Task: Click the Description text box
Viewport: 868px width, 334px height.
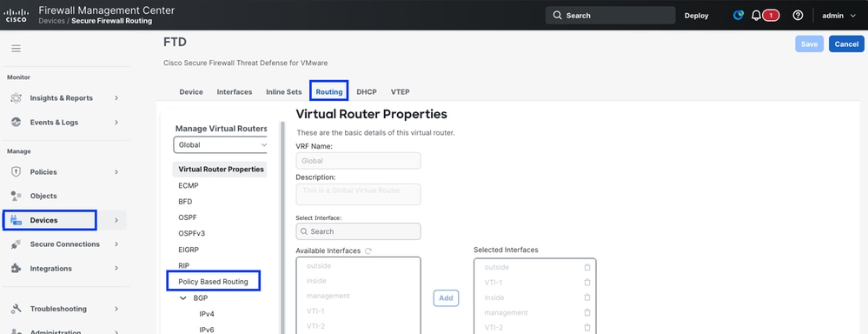Action: [358, 195]
